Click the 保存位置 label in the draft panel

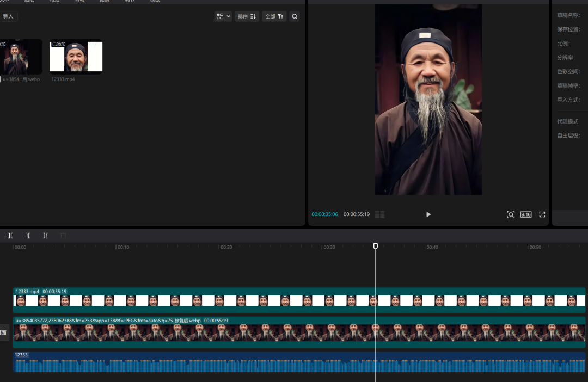coord(568,29)
